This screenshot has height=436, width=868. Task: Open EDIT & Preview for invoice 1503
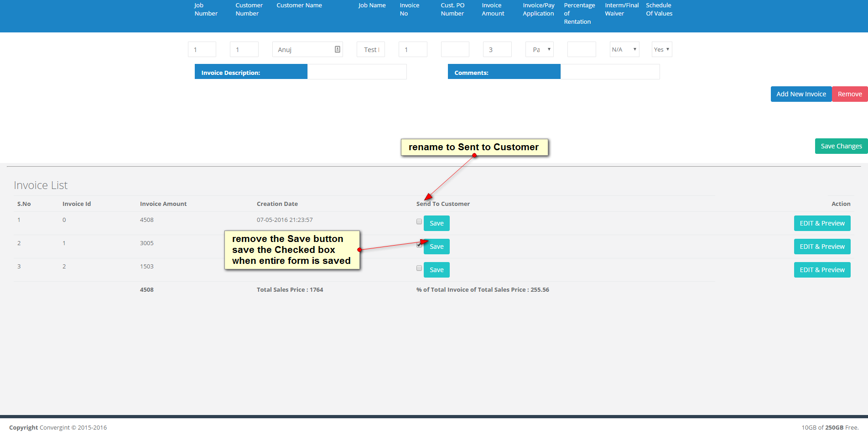pyautogui.click(x=822, y=270)
